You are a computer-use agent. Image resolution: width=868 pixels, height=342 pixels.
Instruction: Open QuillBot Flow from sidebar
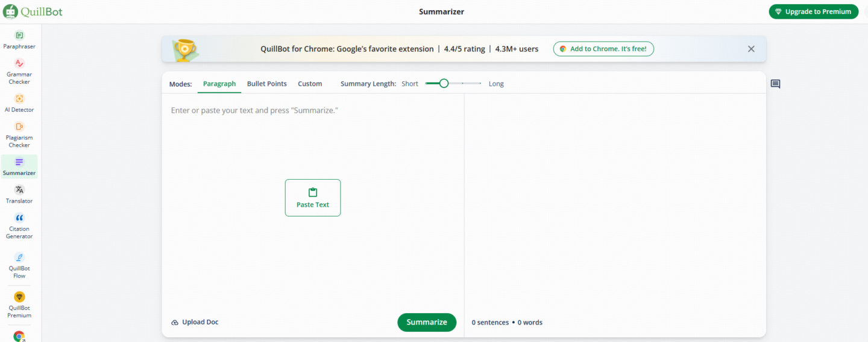[19, 265]
